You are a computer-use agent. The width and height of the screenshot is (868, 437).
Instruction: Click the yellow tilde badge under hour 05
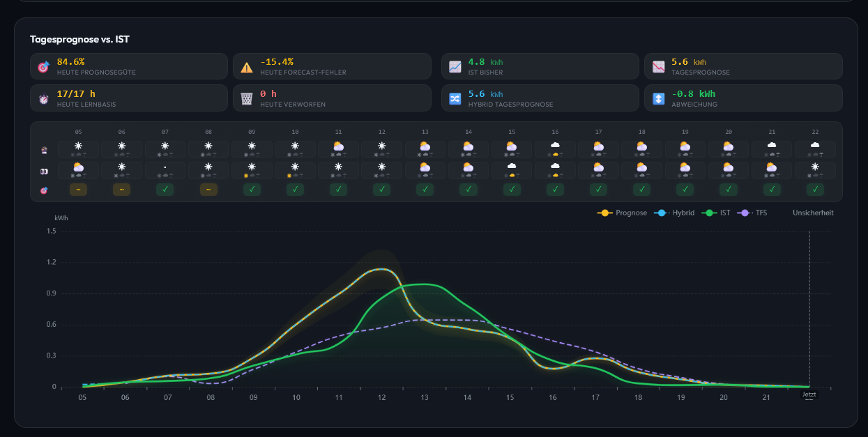(78, 190)
